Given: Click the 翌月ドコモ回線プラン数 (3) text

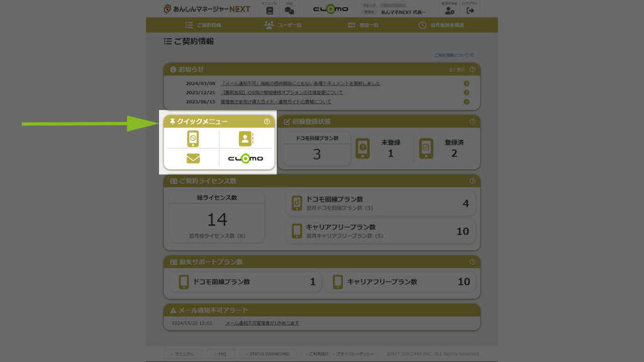Looking at the screenshot, I should (x=340, y=208).
